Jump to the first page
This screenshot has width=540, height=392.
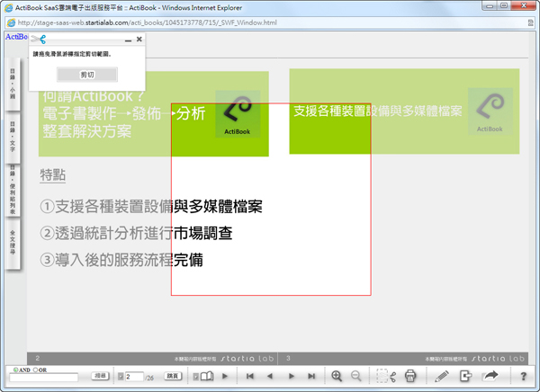250,376
